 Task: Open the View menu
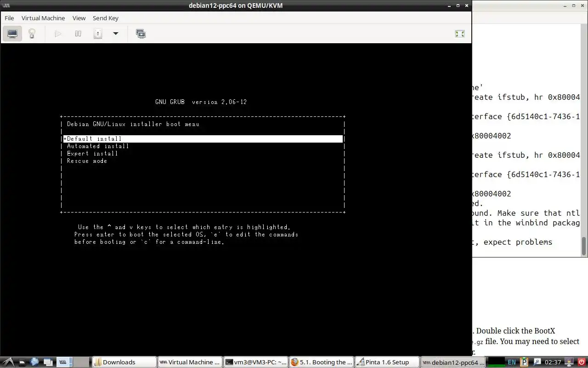coord(79,18)
